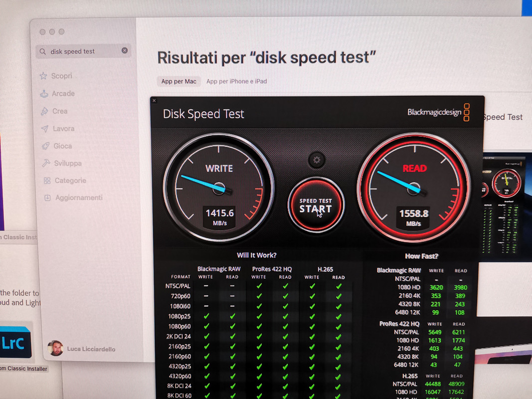Click the Disk Speed Test title
Screen dimensions: 532x399
[x=203, y=114]
